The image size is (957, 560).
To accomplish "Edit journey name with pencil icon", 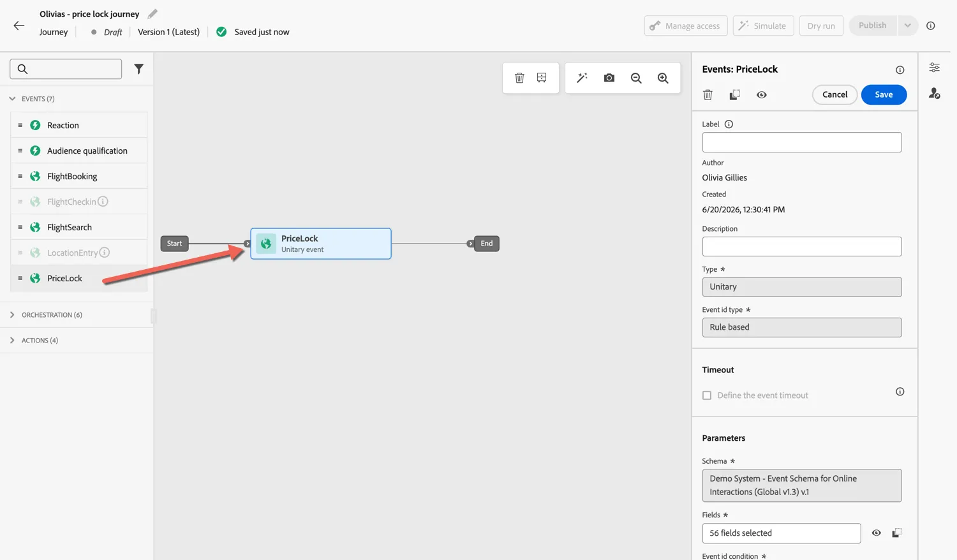I will [x=152, y=13].
